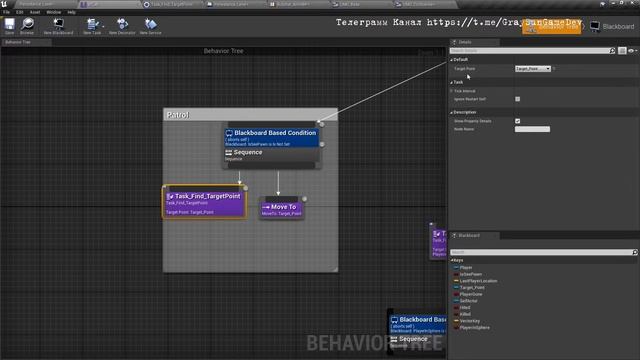
Task: Click the Details search magnifier icon
Action: pyautogui.click(x=612, y=51)
